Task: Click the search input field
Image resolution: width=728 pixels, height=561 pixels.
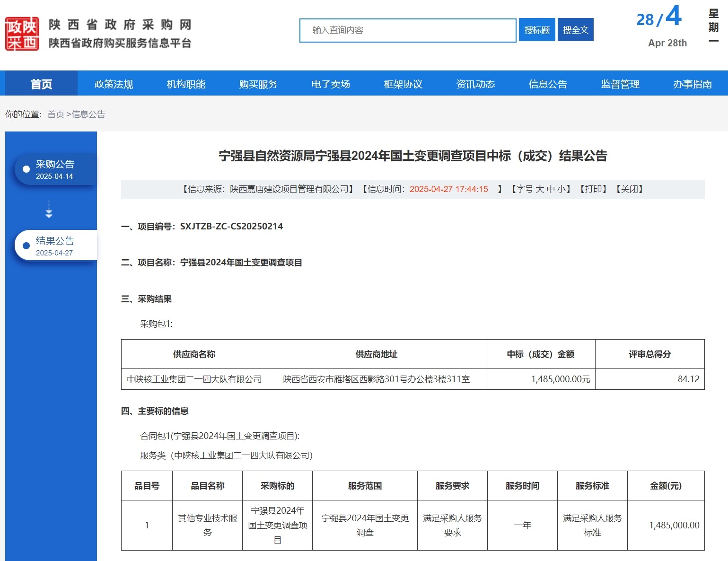Action: (x=407, y=30)
